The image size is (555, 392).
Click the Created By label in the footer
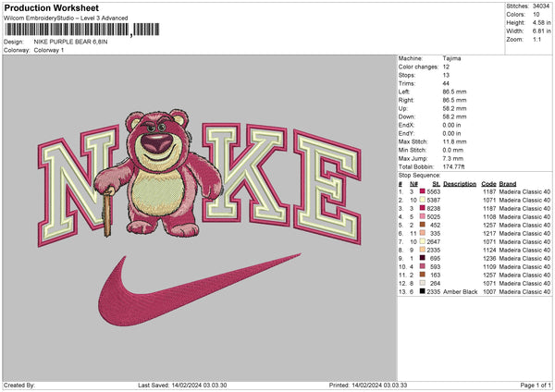click(19, 385)
